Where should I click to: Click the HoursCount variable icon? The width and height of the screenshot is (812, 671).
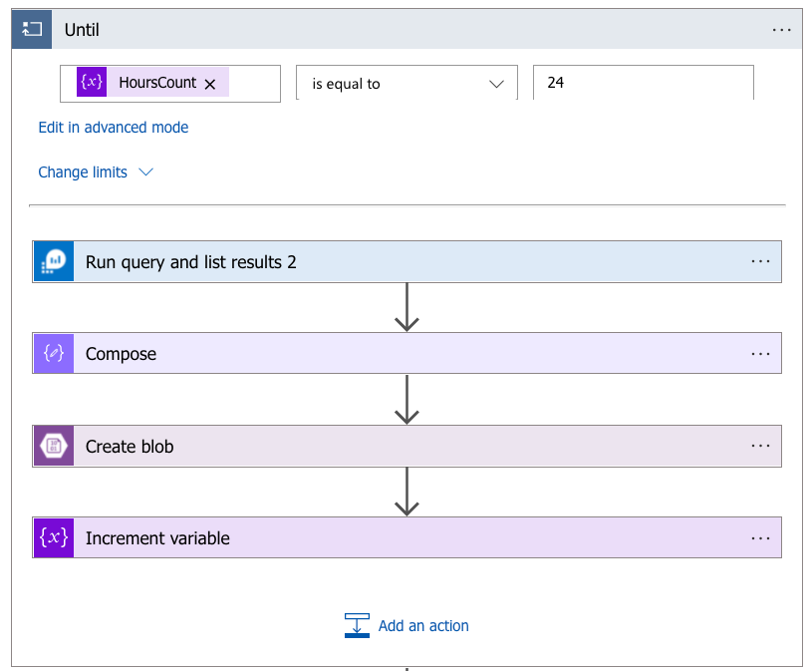pos(92,83)
